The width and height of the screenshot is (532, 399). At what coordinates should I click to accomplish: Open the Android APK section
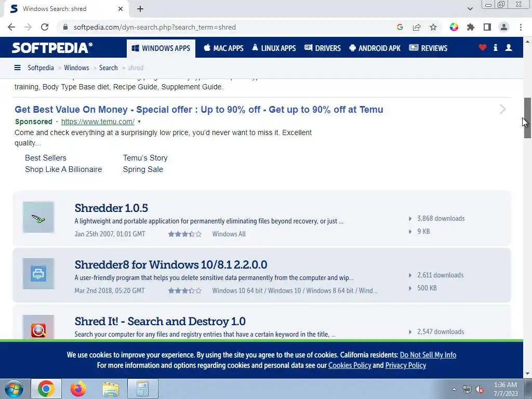(375, 48)
